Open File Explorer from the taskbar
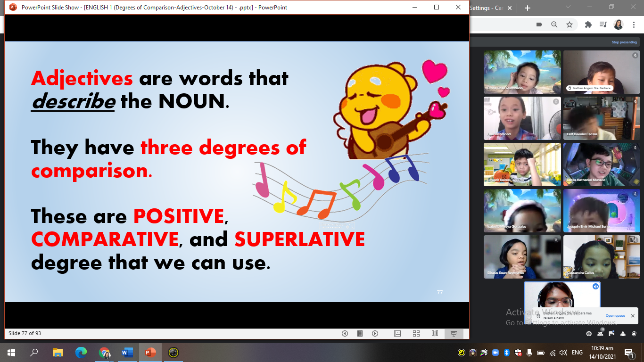The image size is (644, 362). click(x=58, y=352)
